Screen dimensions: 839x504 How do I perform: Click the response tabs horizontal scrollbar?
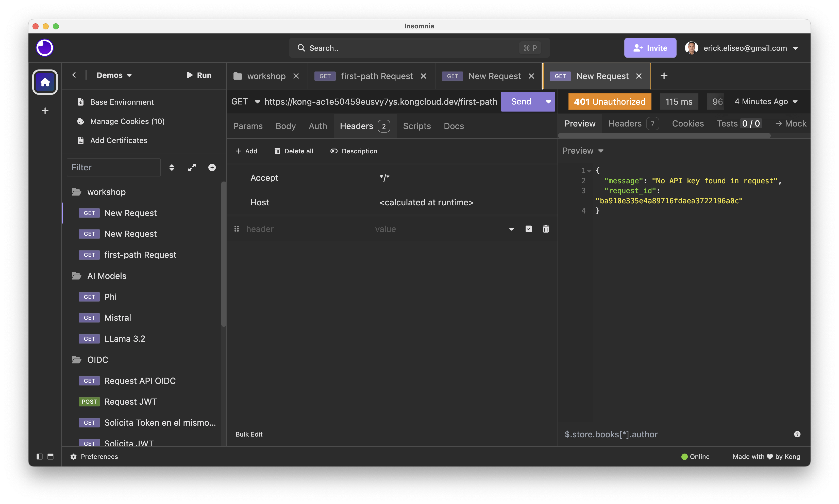click(x=664, y=136)
